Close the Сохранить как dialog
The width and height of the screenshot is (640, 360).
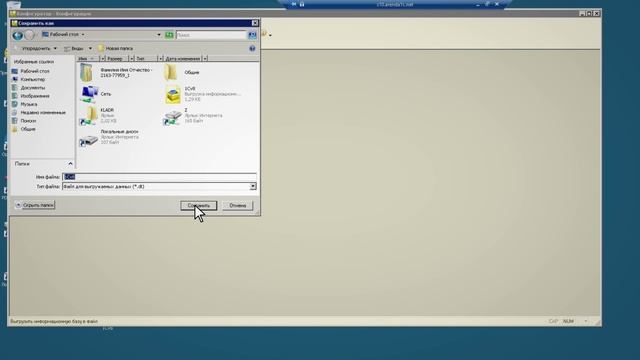click(x=255, y=23)
